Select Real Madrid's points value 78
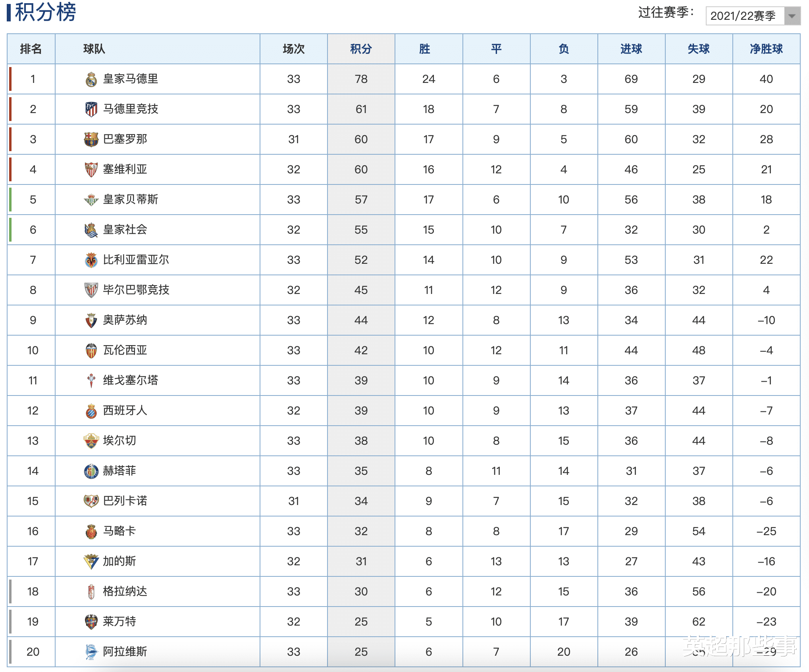This screenshot has height=672, width=809. (361, 79)
